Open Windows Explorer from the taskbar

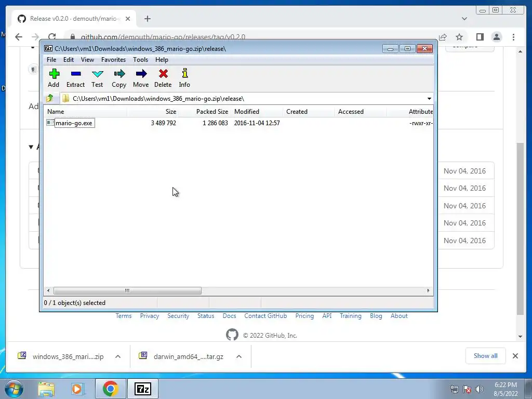[x=46, y=389]
